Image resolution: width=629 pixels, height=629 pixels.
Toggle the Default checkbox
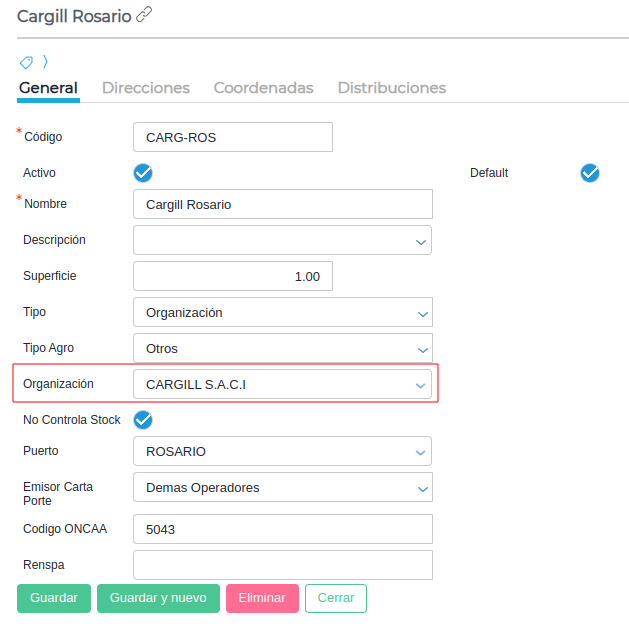pyautogui.click(x=590, y=173)
